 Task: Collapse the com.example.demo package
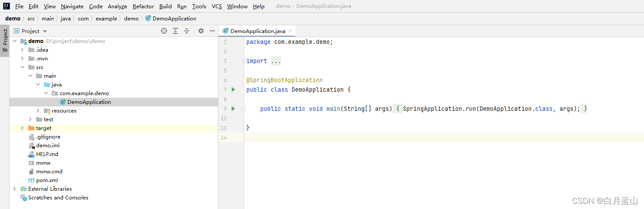tap(46, 93)
